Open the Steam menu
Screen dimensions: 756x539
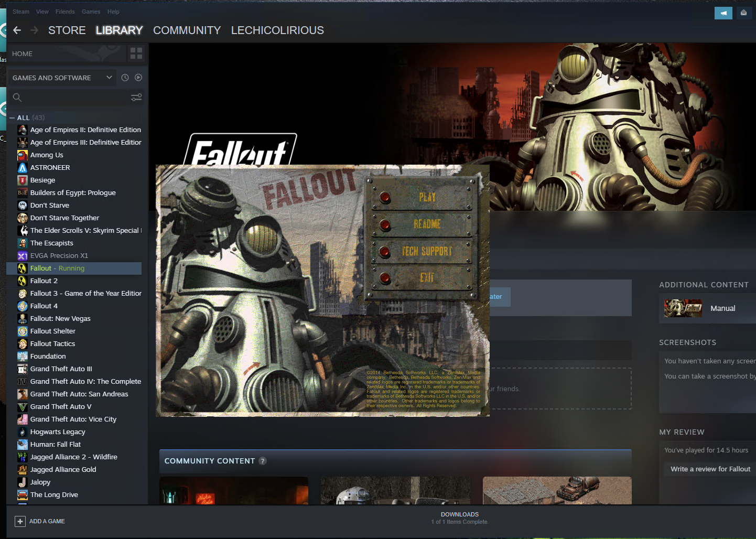click(x=21, y=12)
